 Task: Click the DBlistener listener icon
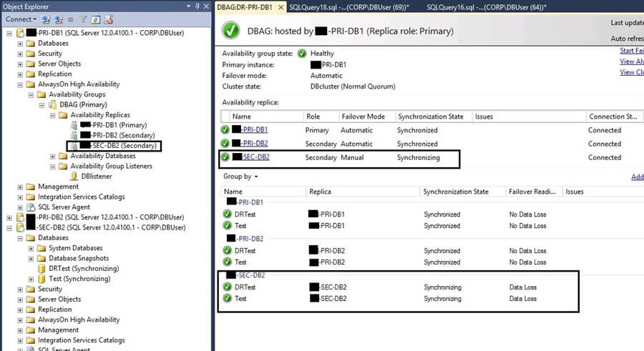(74, 176)
